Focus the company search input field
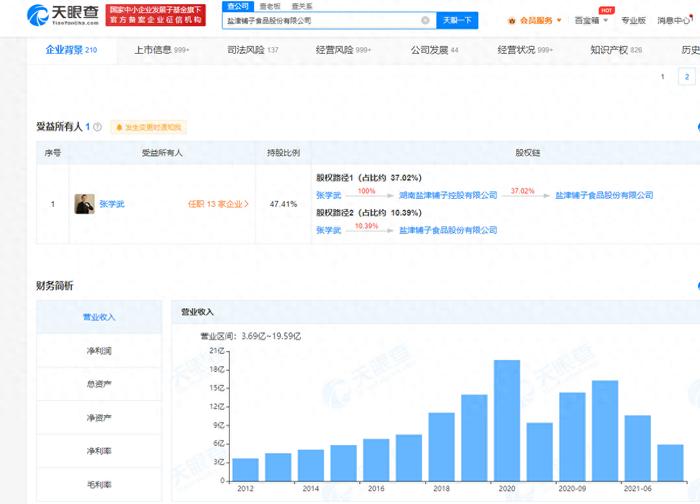The width and height of the screenshot is (700, 504). [x=323, y=20]
